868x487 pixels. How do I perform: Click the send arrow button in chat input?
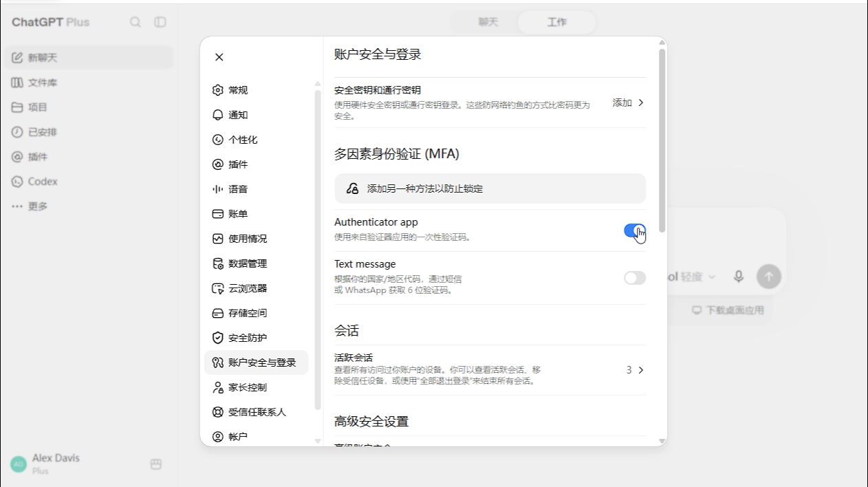769,277
